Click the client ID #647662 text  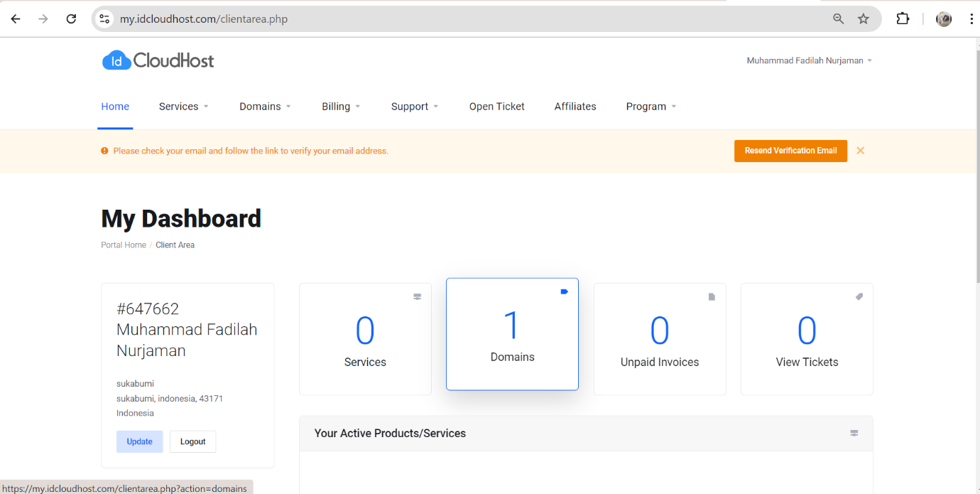point(148,309)
